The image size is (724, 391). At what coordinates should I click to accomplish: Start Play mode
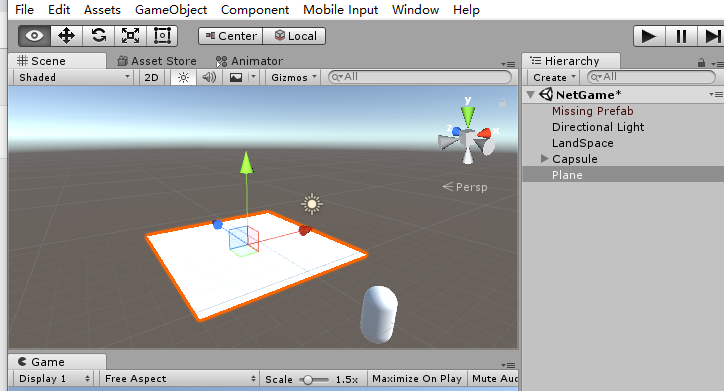649,36
